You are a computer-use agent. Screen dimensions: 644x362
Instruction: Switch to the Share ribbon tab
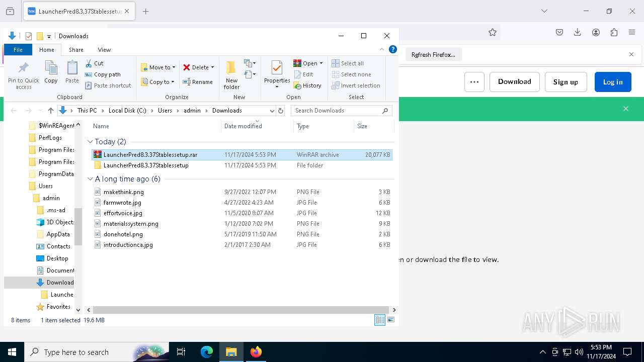pyautogui.click(x=76, y=50)
